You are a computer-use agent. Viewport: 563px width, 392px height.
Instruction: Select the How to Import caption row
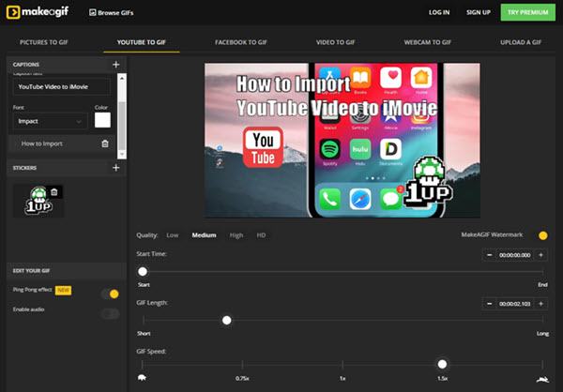coord(61,143)
